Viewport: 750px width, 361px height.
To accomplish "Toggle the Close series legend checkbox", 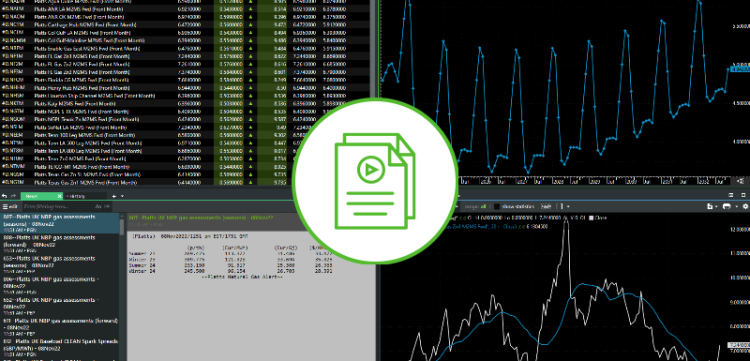I will (591, 218).
